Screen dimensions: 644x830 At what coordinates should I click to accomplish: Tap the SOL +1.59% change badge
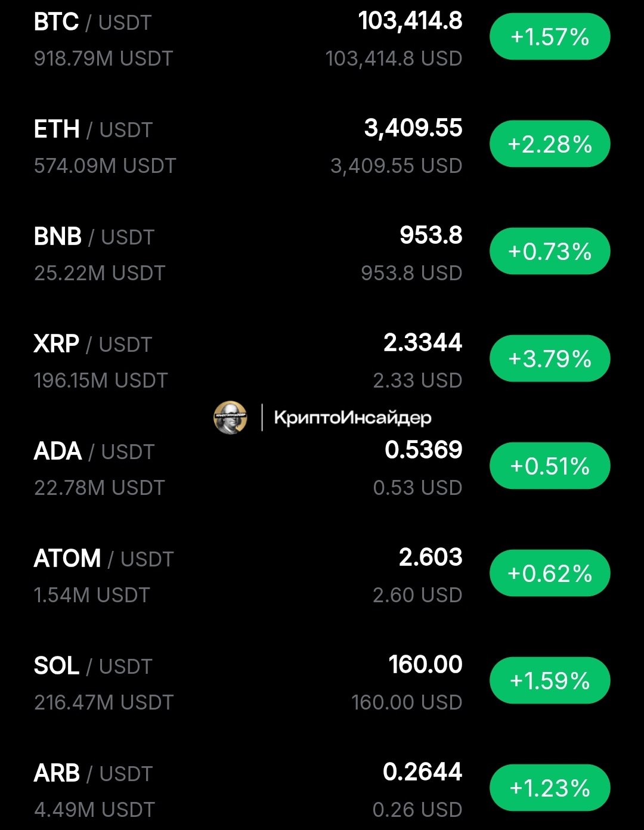tap(550, 680)
